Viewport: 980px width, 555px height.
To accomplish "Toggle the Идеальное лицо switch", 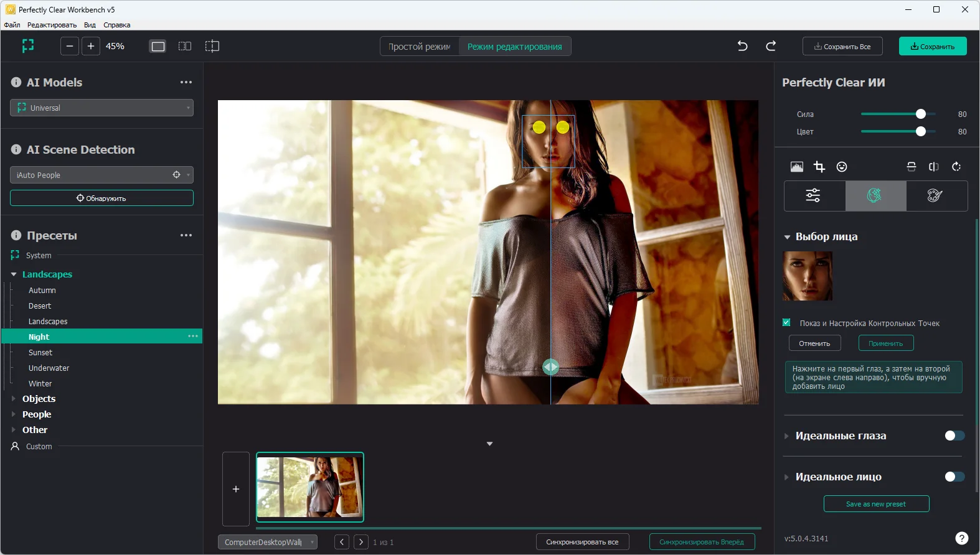I will 954,477.
